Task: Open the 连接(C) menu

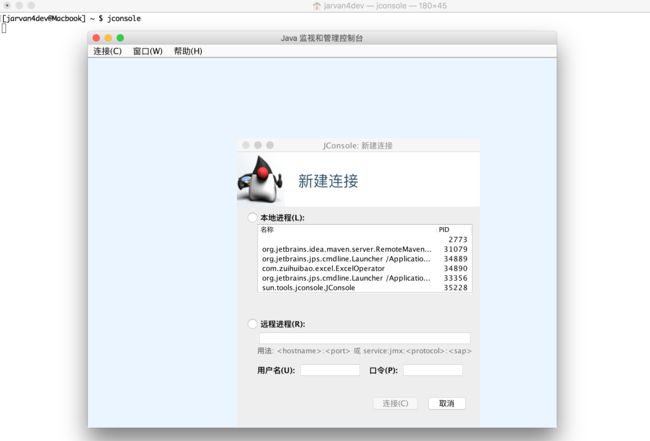Action: pos(107,51)
